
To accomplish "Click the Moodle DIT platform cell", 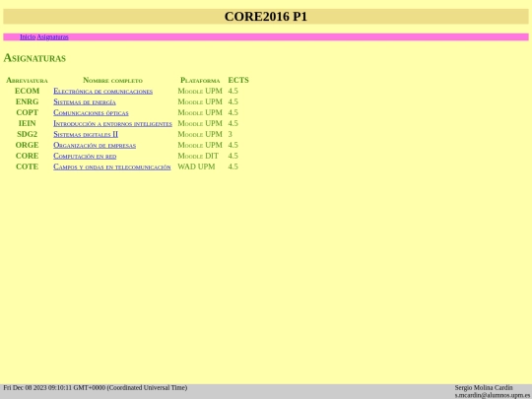I will pos(198,156).
